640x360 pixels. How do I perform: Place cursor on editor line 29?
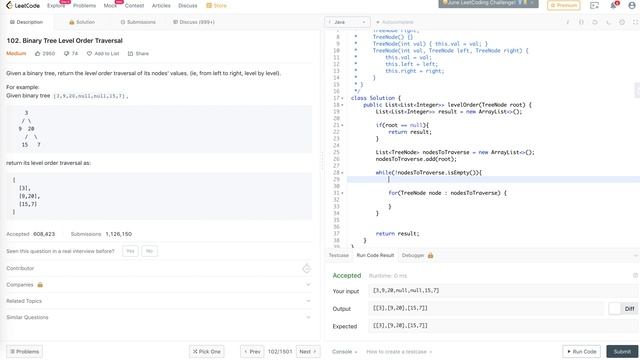tap(493, 179)
